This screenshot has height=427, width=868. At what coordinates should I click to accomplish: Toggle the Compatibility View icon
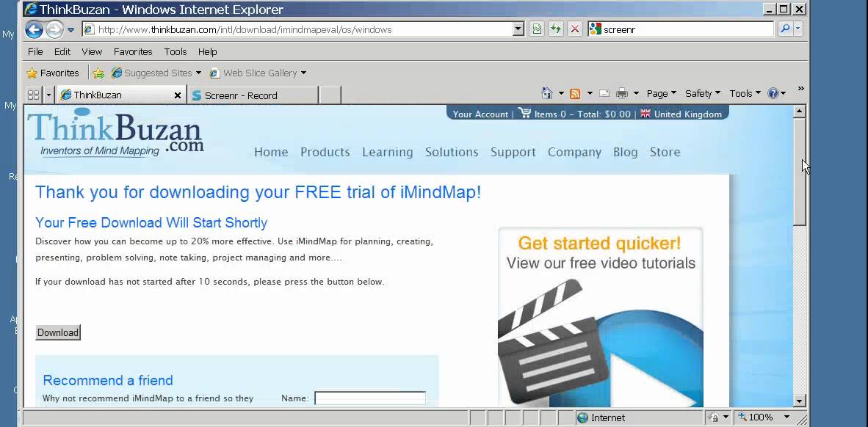click(x=536, y=30)
